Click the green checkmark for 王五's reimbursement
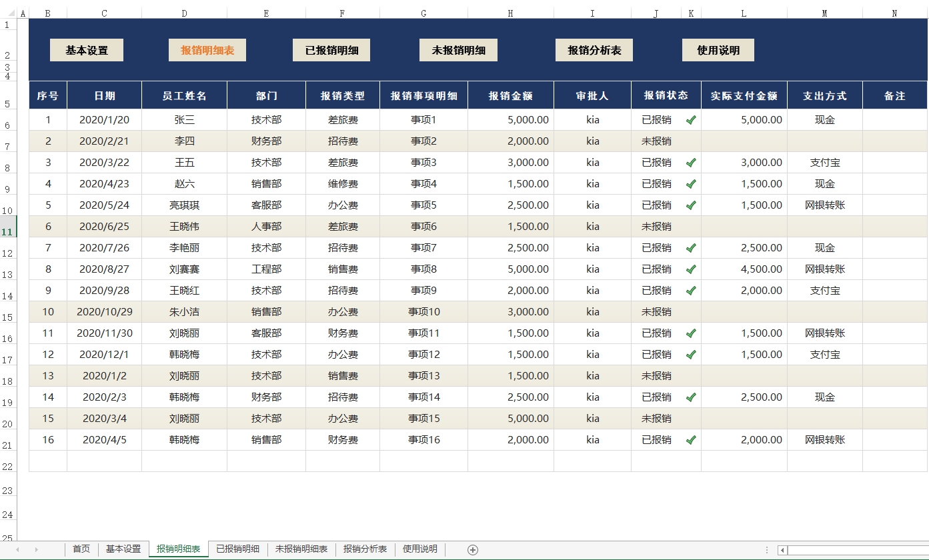The image size is (929, 560). point(691,163)
